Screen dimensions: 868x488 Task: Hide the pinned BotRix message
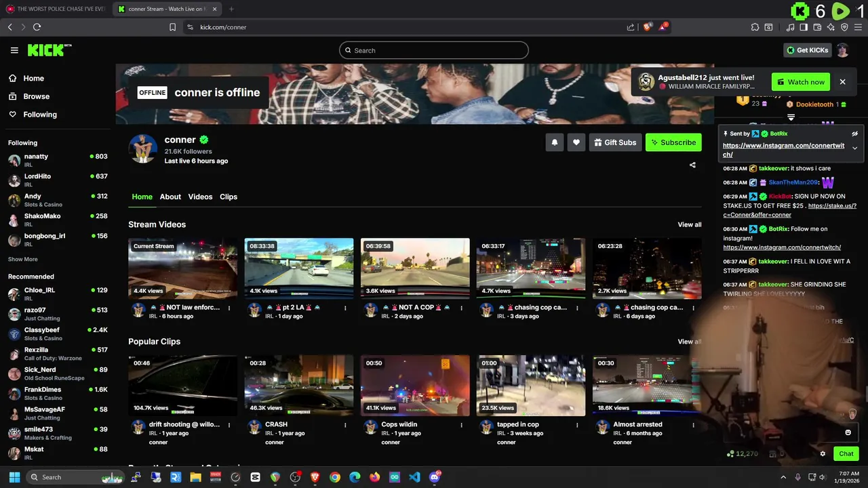pyautogui.click(x=854, y=134)
